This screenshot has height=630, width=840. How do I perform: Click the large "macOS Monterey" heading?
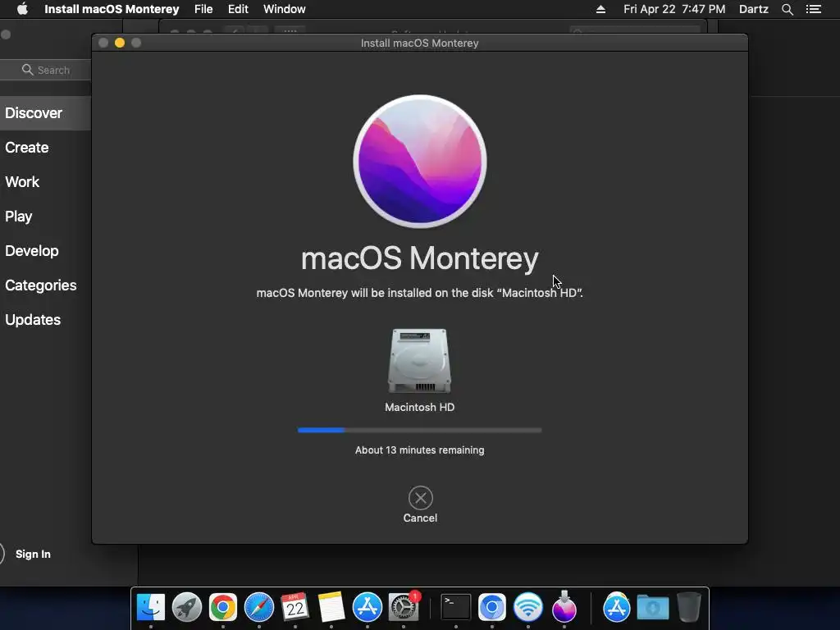pyautogui.click(x=419, y=258)
